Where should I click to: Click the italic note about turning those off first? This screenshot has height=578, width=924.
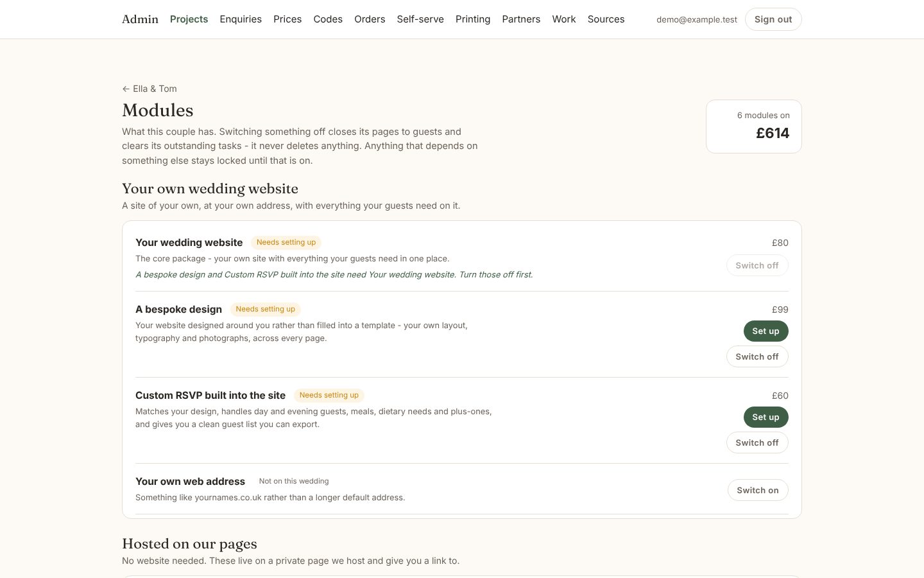[334, 274]
